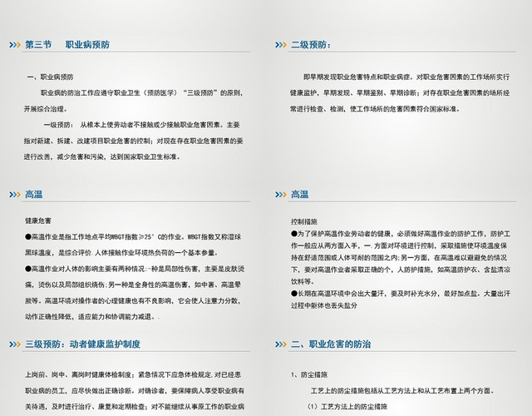
Task: Select the heading 二、职业危害的防治
Action: 331,344
